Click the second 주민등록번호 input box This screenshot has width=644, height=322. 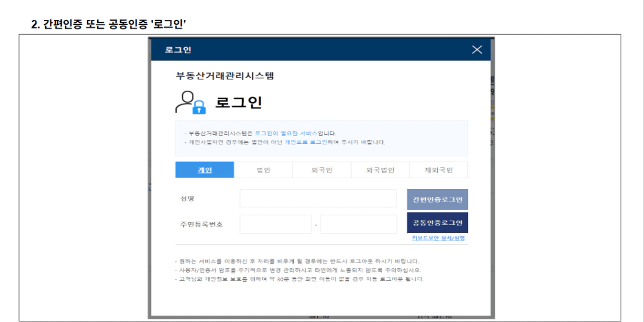coord(358,224)
